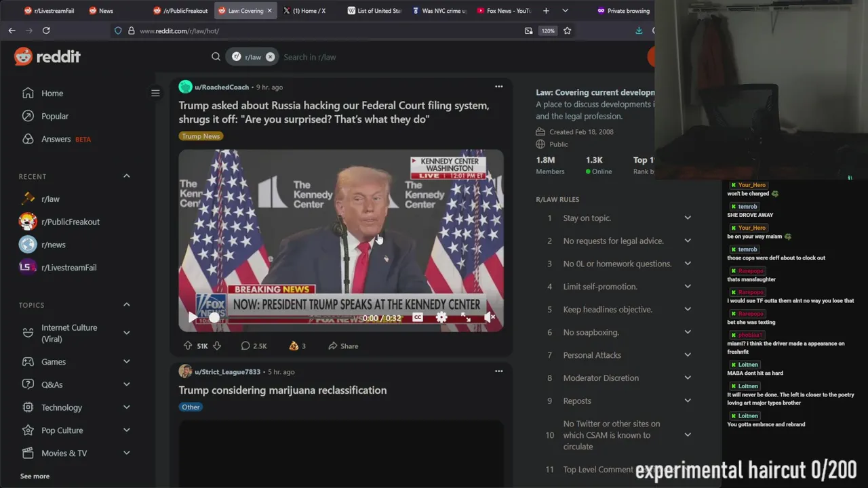The height and width of the screenshot is (488, 868).
Task: Click See more under topics
Action: pos(35,476)
